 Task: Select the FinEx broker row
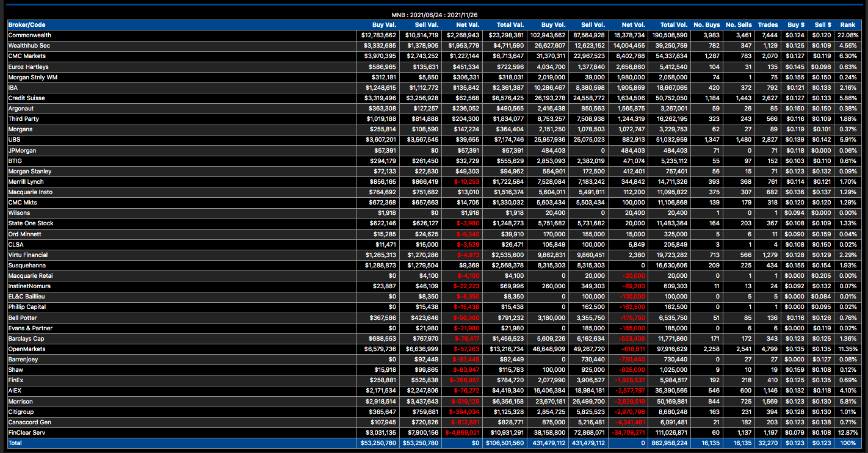[434, 380]
